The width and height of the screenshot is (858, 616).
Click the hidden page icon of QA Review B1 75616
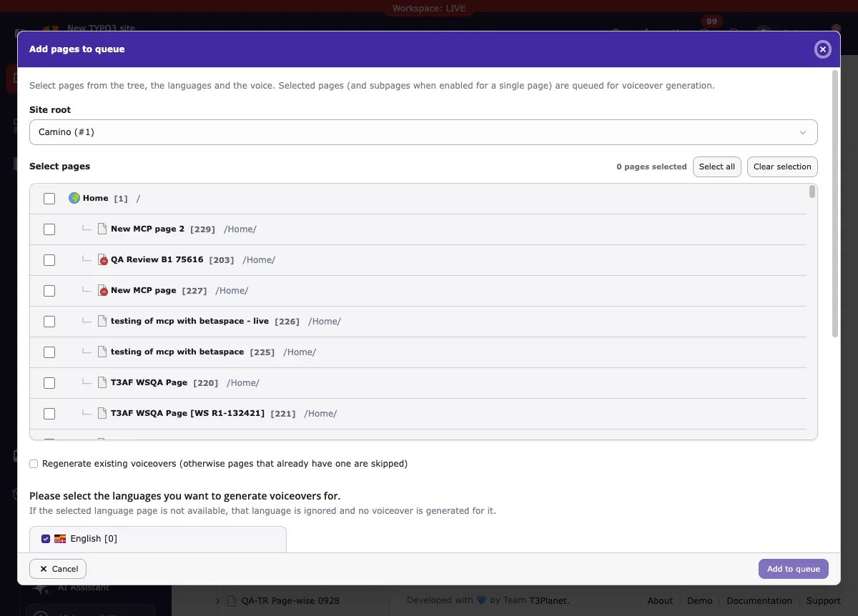[102, 259]
